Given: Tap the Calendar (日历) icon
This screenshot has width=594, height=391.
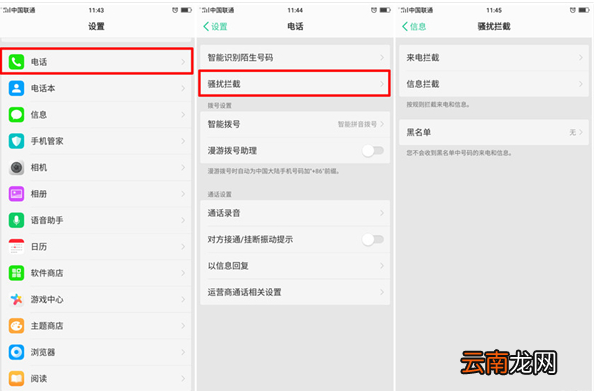Looking at the screenshot, I should click(16, 247).
